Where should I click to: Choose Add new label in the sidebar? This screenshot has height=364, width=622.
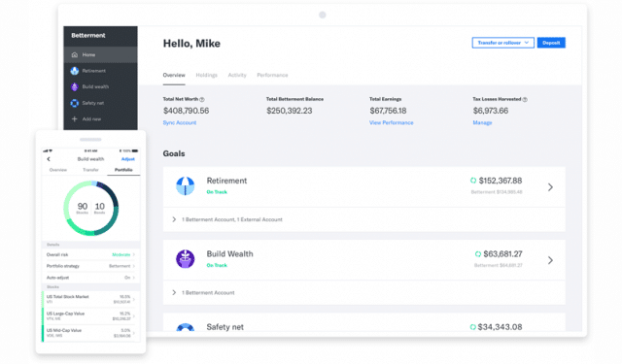(x=91, y=118)
